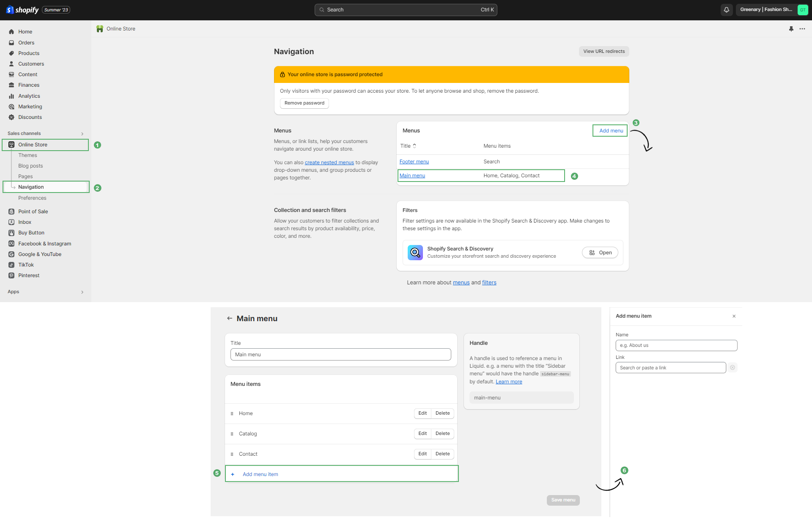Viewport: 812px width, 523px height.
Task: Sort menus by Title column arrow
Action: click(414, 146)
